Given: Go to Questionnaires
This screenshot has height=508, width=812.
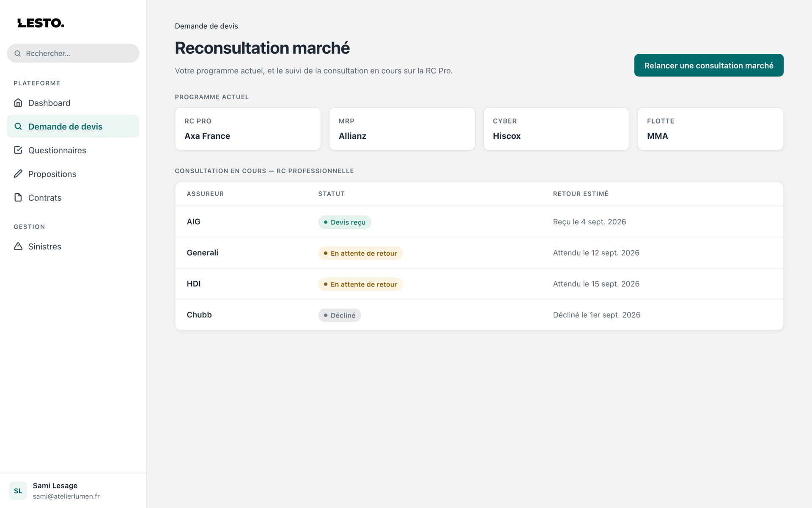Looking at the screenshot, I should pyautogui.click(x=73, y=150).
